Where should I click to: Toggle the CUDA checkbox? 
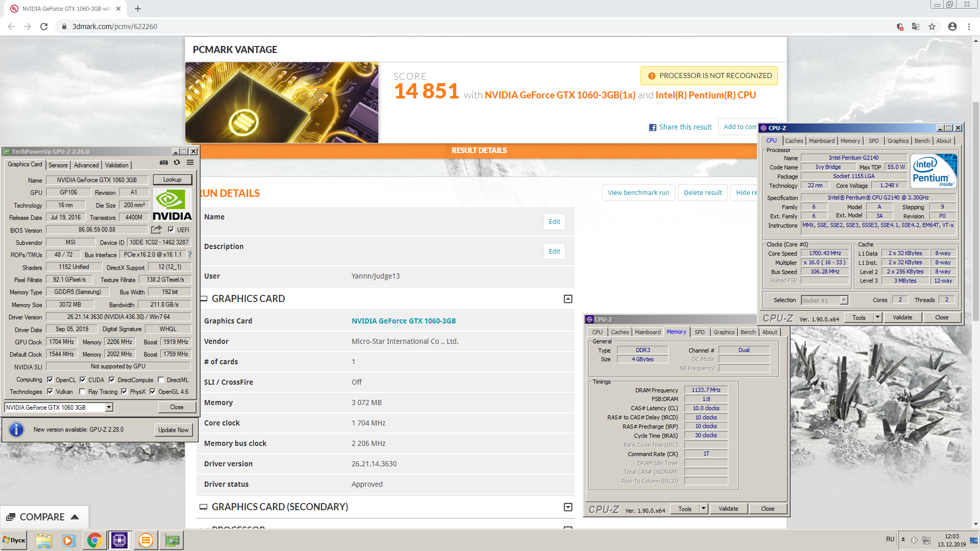pos(83,380)
